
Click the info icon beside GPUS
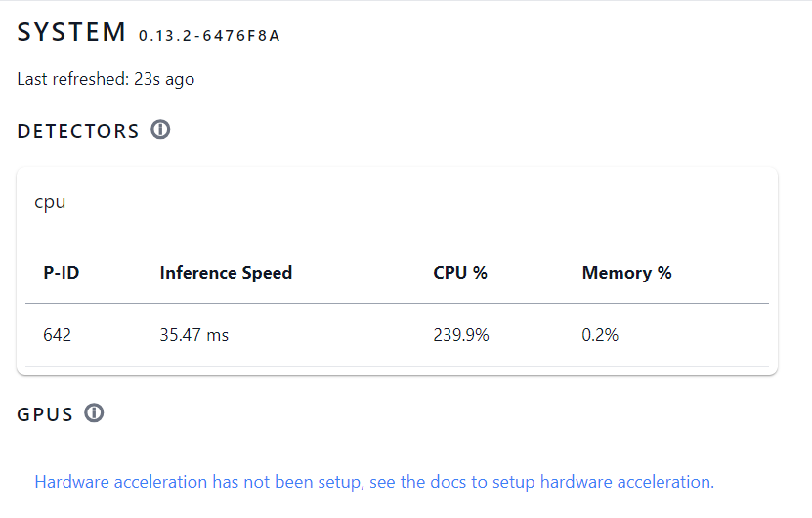94,413
